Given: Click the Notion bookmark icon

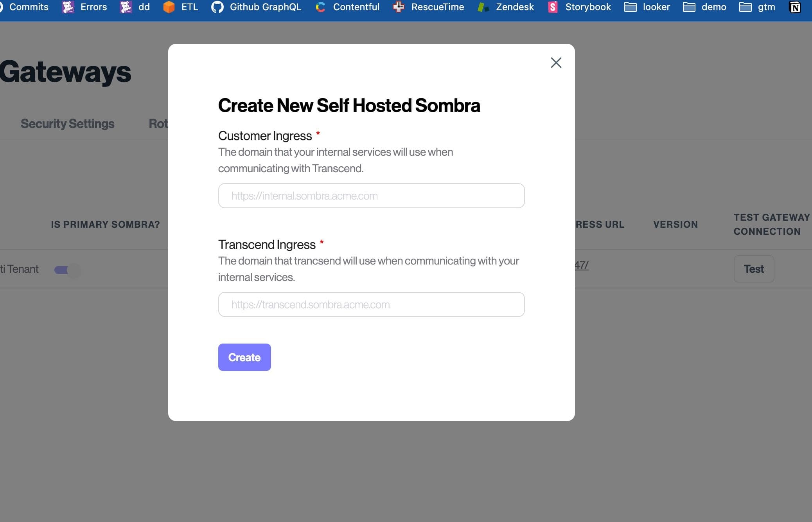Looking at the screenshot, I should (795, 7).
